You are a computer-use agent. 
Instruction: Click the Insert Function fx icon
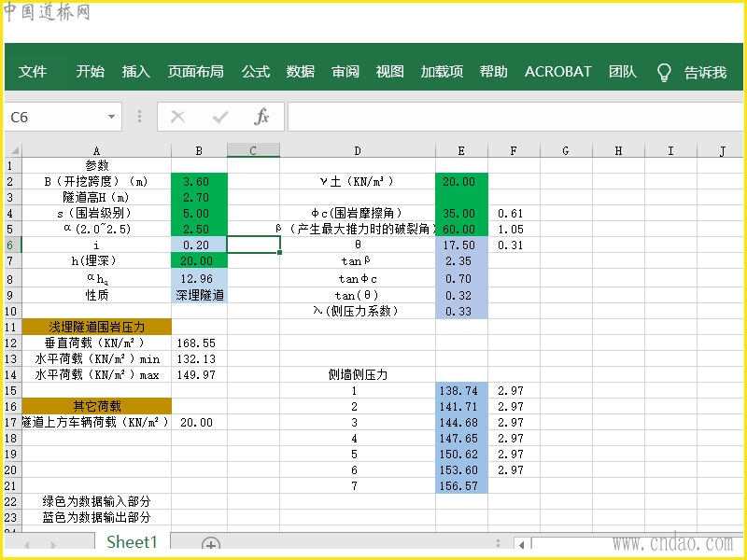261,116
